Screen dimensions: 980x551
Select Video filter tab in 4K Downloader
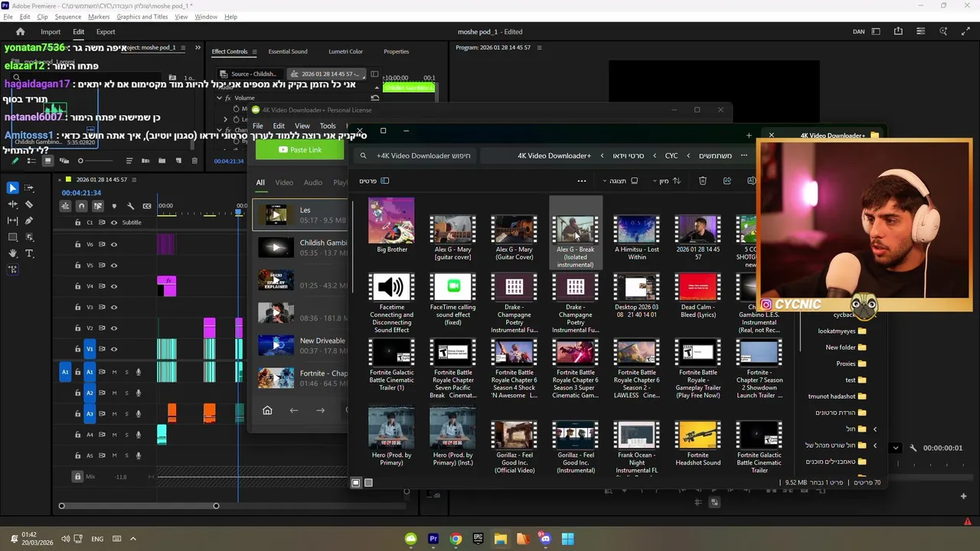point(284,182)
